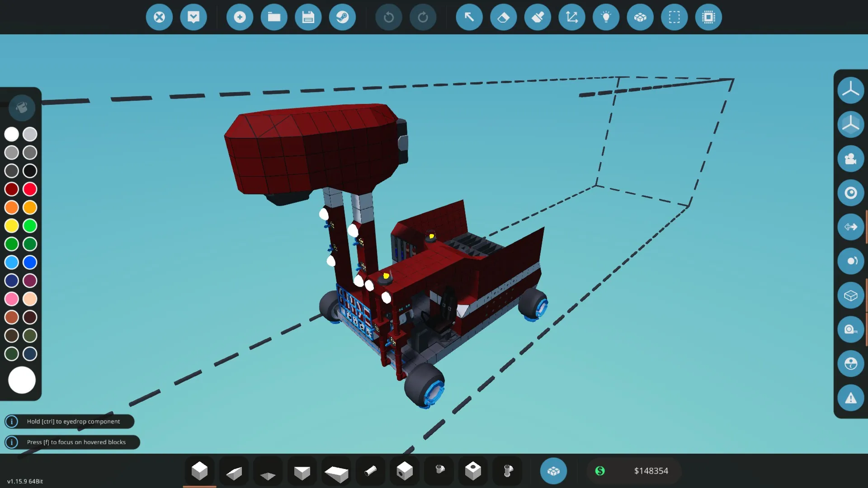Toggle the measuring tape tool on right panel

[x=850, y=329]
